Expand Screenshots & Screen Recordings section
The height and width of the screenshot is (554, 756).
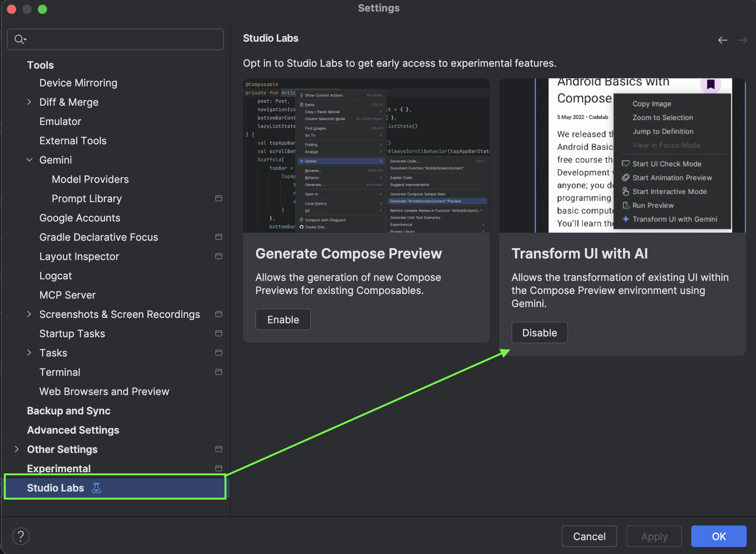click(29, 314)
